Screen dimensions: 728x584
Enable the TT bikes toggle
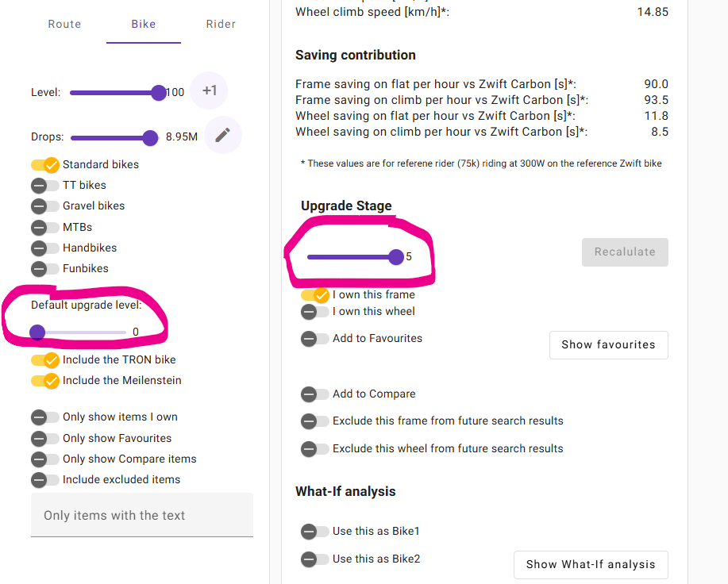tap(45, 186)
